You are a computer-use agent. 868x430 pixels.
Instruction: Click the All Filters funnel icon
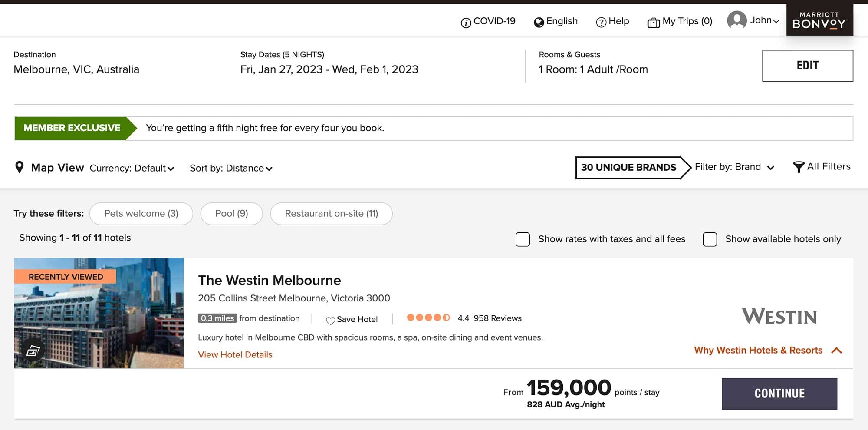799,167
